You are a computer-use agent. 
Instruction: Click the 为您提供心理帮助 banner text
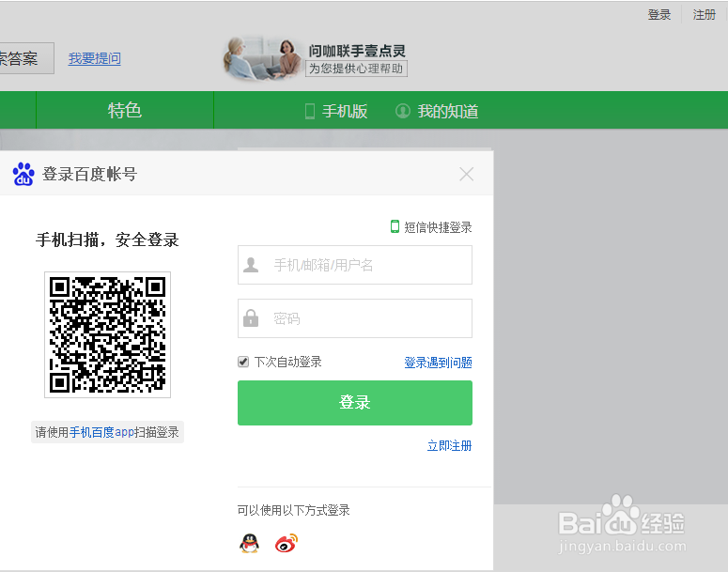coord(356,69)
